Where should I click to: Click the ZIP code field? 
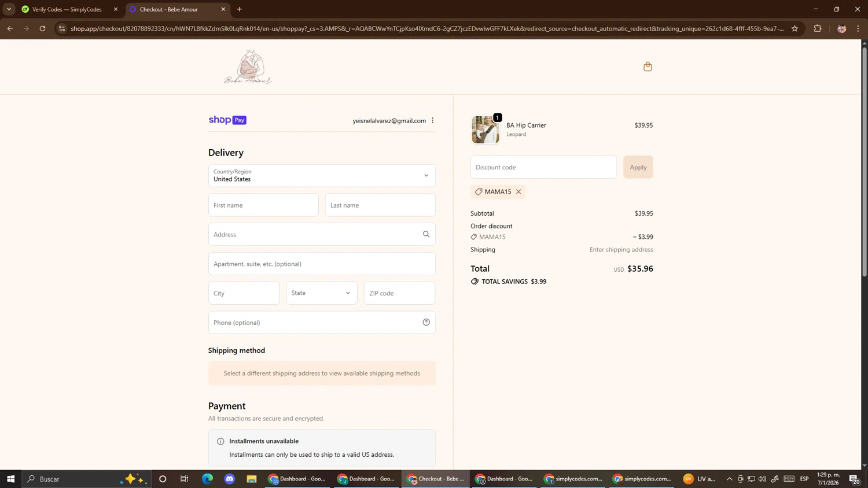(x=399, y=293)
